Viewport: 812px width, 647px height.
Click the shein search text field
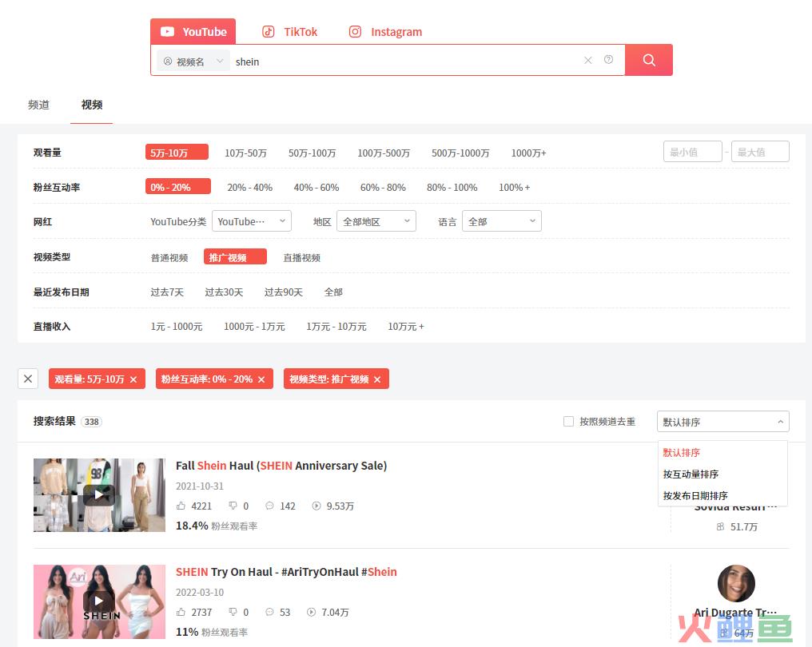(x=407, y=61)
